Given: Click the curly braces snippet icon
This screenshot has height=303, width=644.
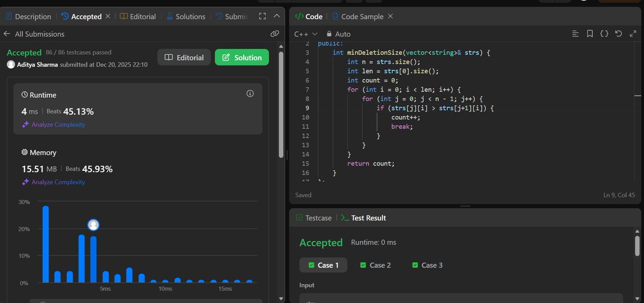Looking at the screenshot, I should tap(604, 34).
